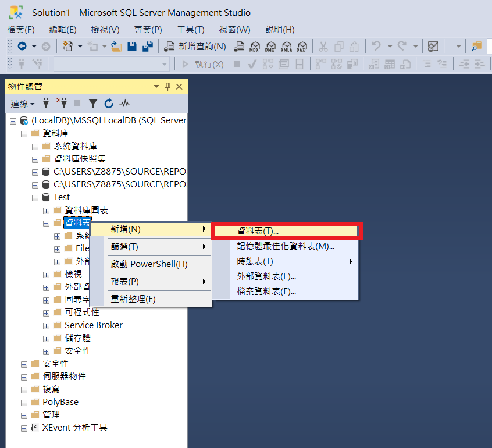
Task: Click the Save floppy disk icon
Action: [x=132, y=47]
